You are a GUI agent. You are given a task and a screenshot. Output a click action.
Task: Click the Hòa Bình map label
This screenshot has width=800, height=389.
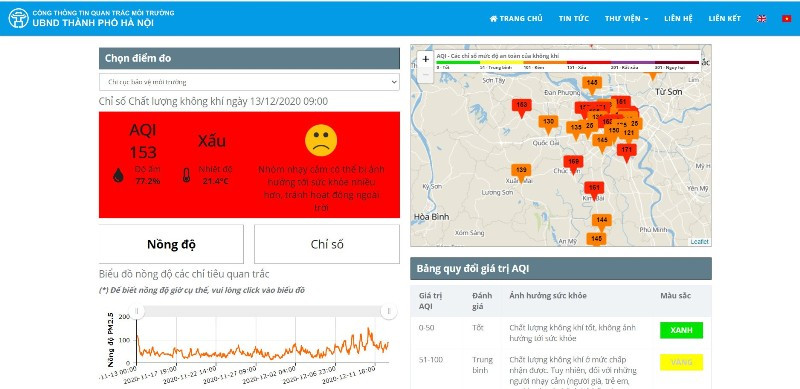click(x=432, y=216)
